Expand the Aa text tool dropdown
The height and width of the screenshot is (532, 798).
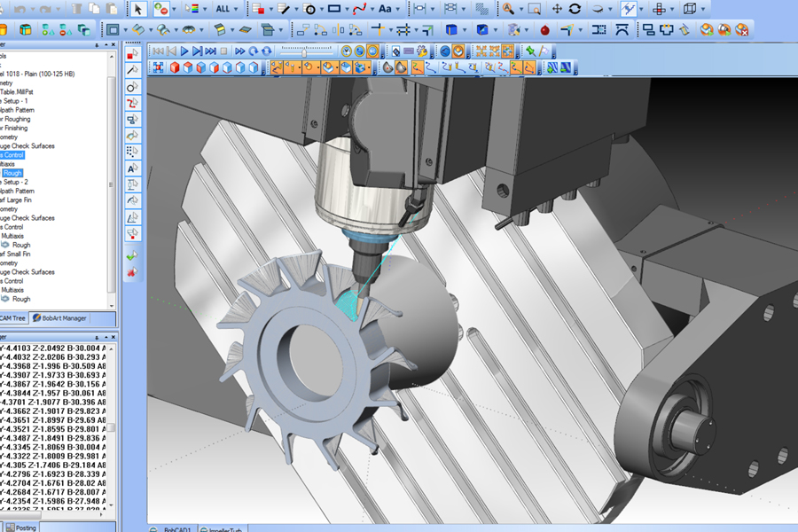point(398,9)
